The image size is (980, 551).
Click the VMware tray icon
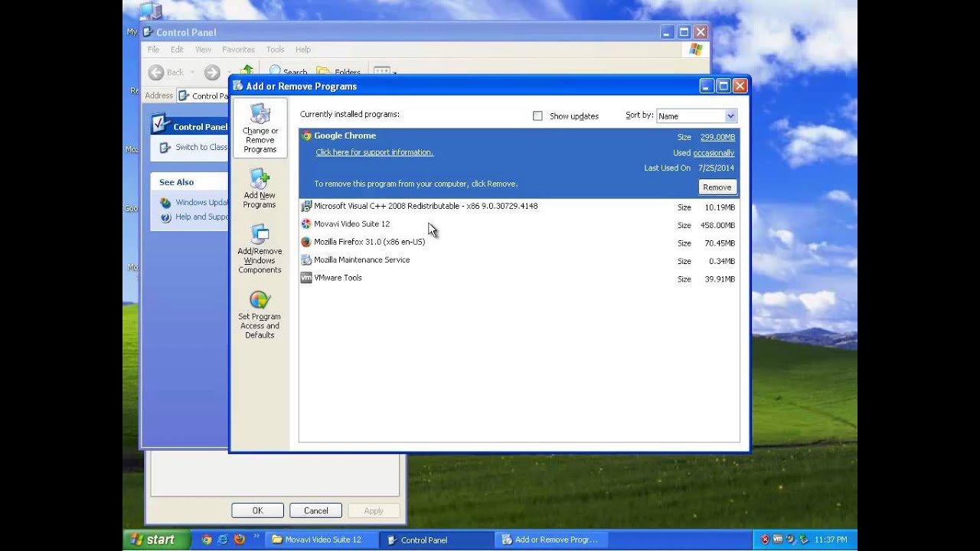click(778, 540)
